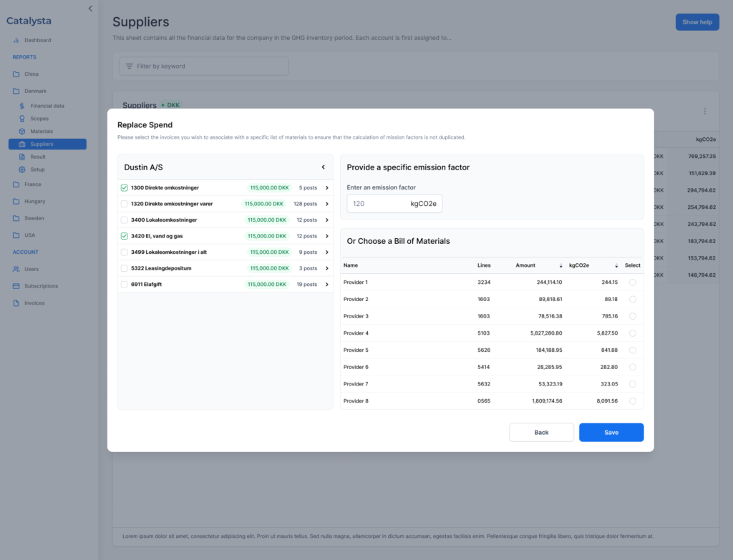Check the 3400 Lokaleomkostninger checkbox
Image resolution: width=733 pixels, height=560 pixels.
pyautogui.click(x=125, y=220)
